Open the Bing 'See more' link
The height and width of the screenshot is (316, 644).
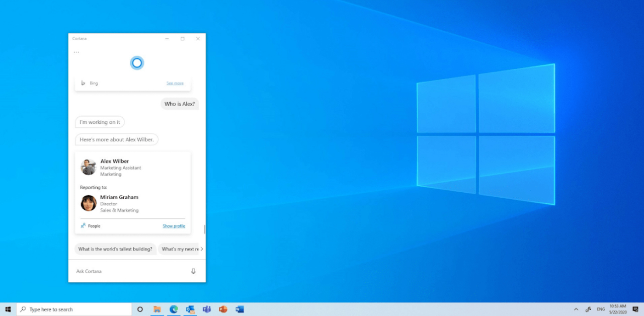[175, 83]
